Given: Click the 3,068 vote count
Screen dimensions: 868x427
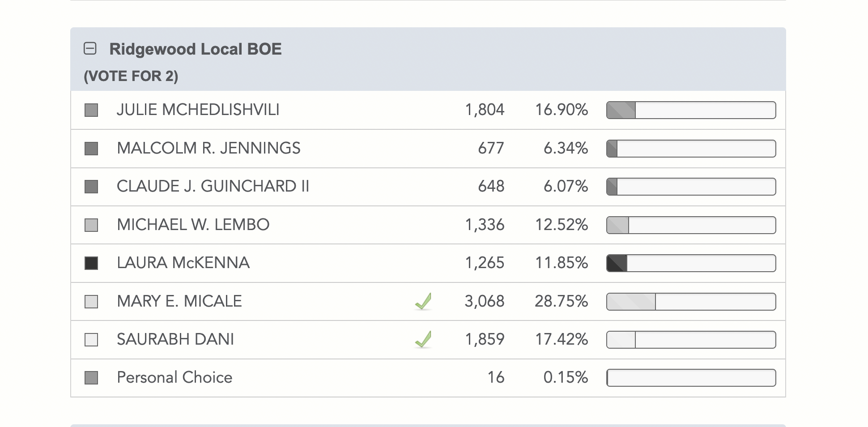Looking at the screenshot, I should click(x=484, y=301).
